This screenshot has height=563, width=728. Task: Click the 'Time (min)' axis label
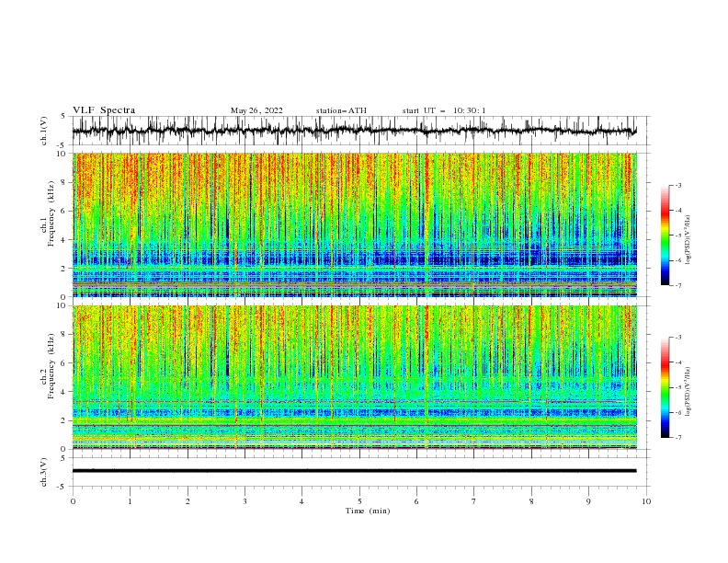(x=368, y=511)
